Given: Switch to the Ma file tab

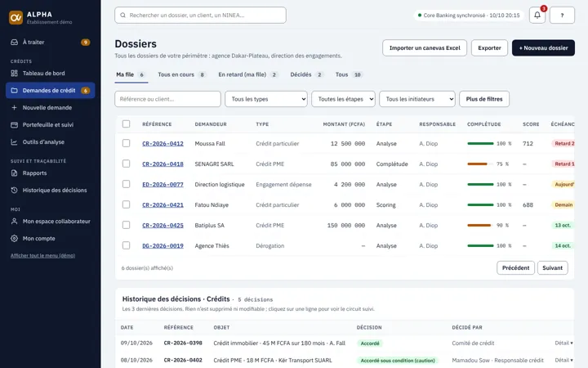Looking at the screenshot, I should [x=131, y=74].
